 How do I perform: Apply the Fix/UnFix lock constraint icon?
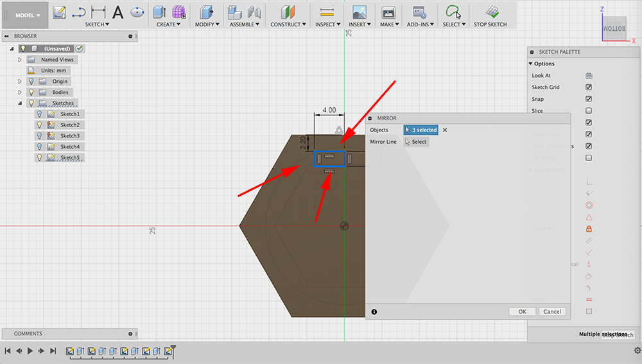coord(589,229)
